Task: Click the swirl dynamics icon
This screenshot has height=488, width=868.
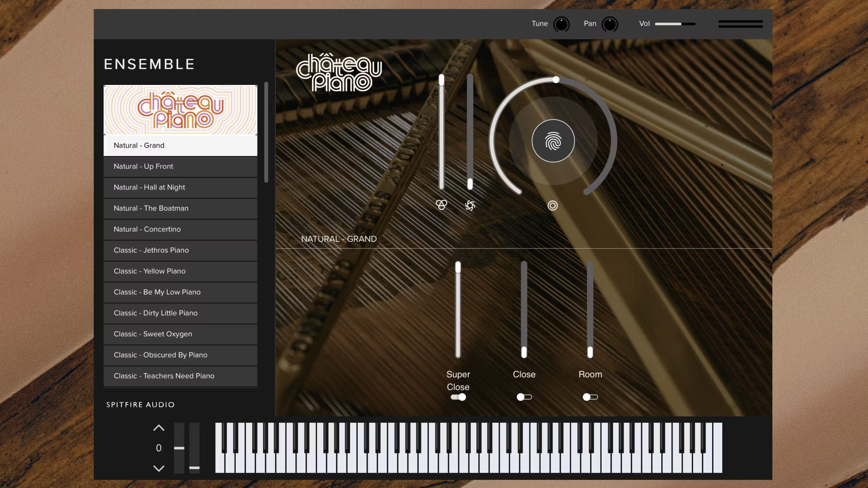Action: coord(470,205)
